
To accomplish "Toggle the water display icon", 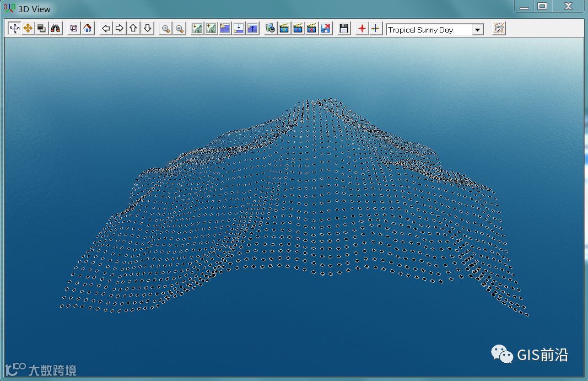I will click(x=225, y=29).
